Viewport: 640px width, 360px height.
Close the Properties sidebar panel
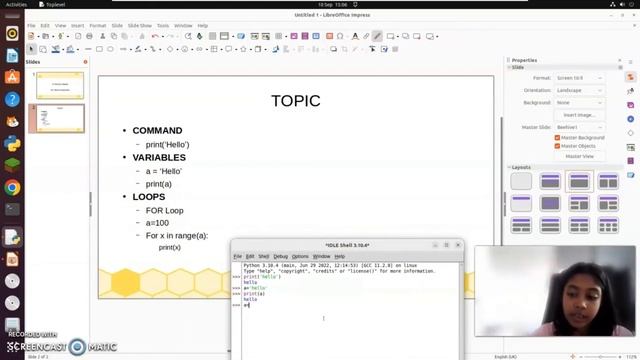(620, 60)
